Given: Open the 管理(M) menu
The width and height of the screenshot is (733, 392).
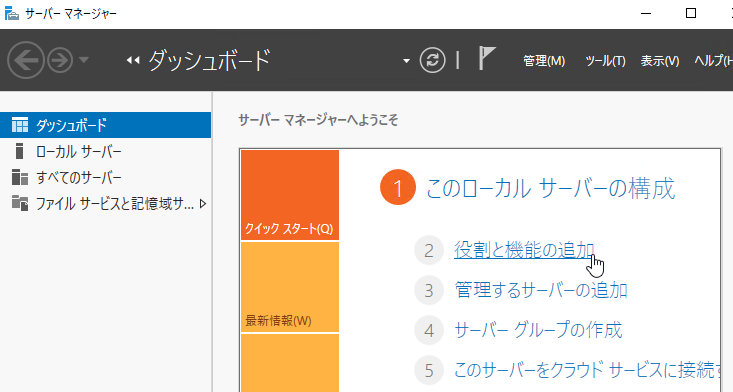Looking at the screenshot, I should [544, 61].
